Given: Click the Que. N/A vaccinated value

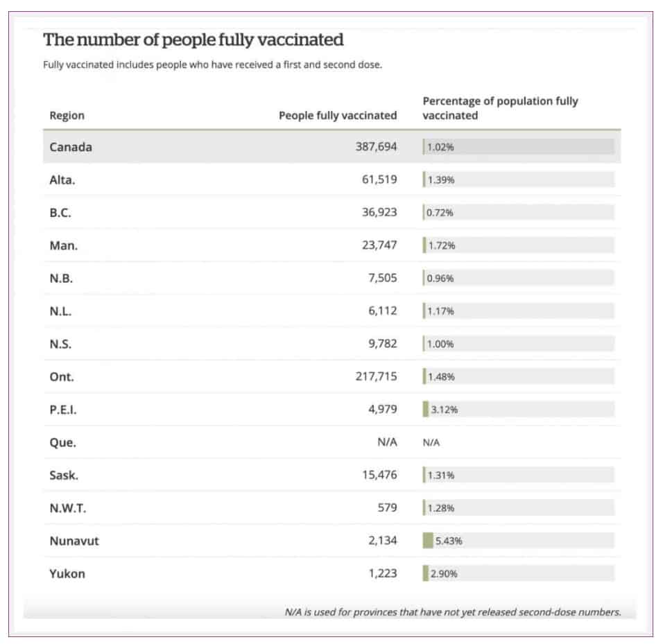Looking at the screenshot, I should click(387, 442).
